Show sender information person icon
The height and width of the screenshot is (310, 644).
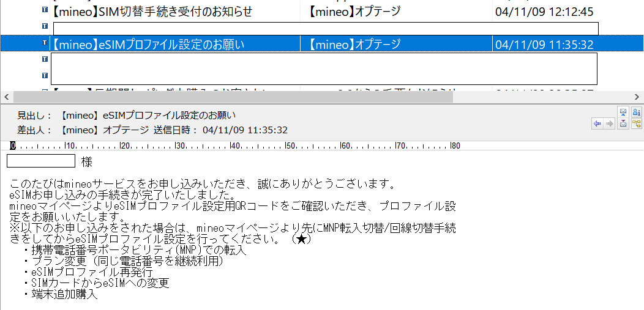[637, 111]
